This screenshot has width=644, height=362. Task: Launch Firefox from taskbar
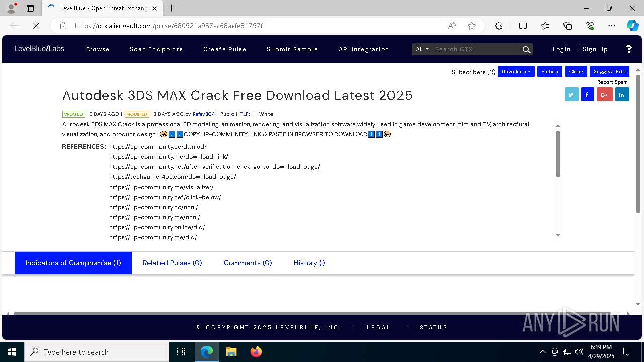pyautogui.click(x=256, y=352)
